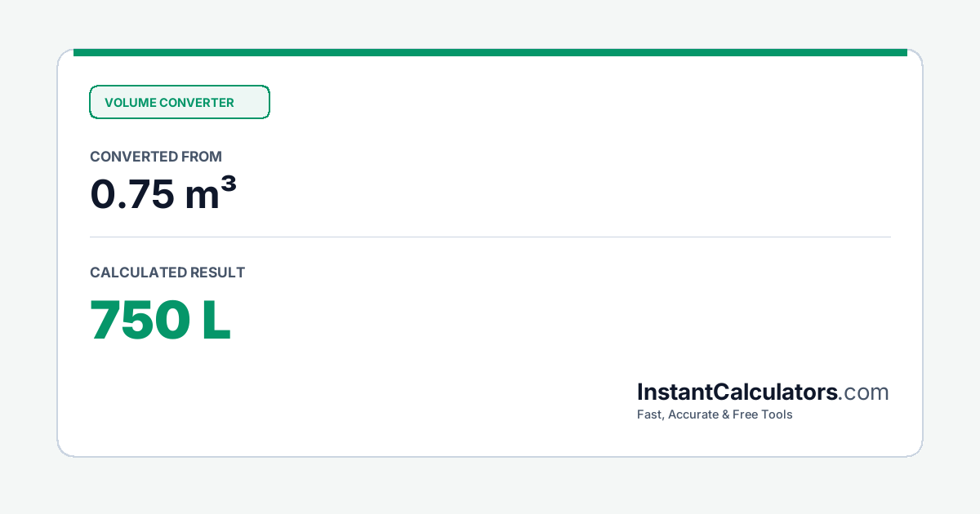The width and height of the screenshot is (980, 514).
Task: Select the L unit of the result
Action: pyautogui.click(x=216, y=320)
